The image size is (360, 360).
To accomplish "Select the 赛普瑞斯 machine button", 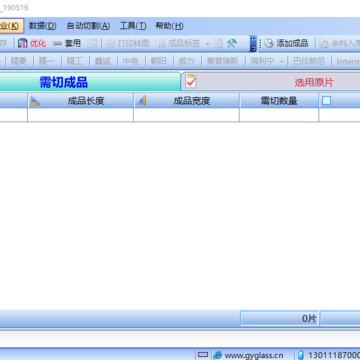I will pyautogui.click(x=222, y=61).
